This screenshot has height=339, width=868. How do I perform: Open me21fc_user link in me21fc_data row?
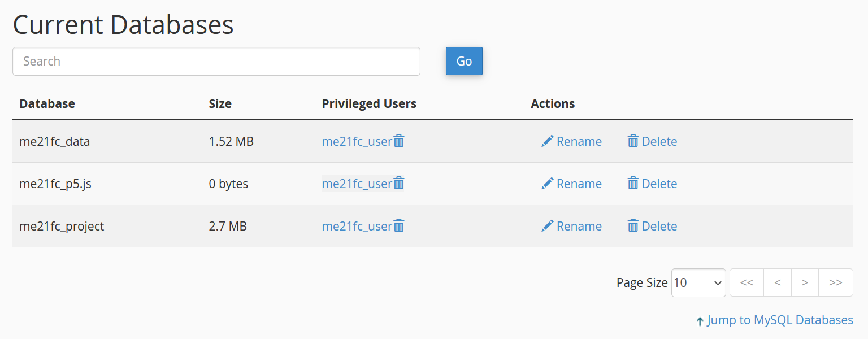click(x=357, y=141)
